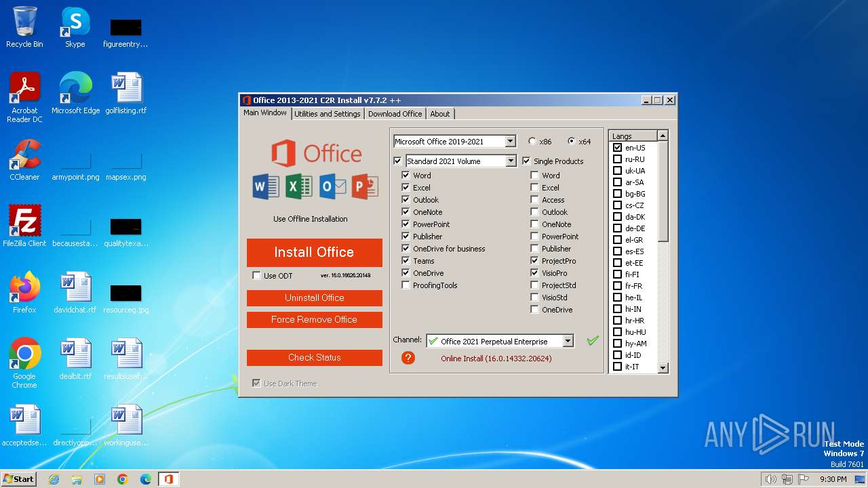Viewport: 868px width, 488px height.
Task: Open the Microsoft Office 2019-2021 version dropdown
Action: [511, 142]
